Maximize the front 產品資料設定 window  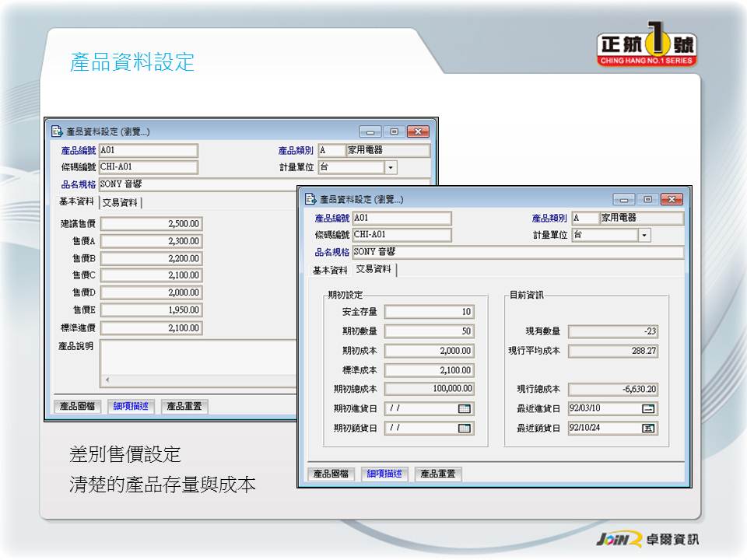647,200
